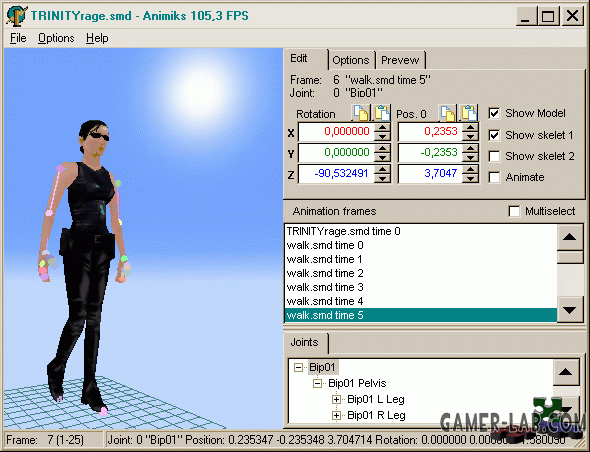The width and height of the screenshot is (590, 452).
Task: Select frame walk.smd time 2
Action: (x=421, y=273)
